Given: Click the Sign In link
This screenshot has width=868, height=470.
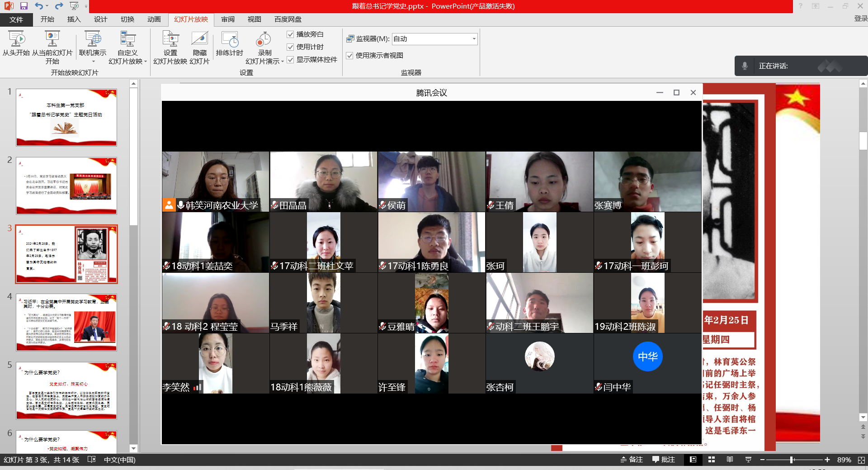Looking at the screenshot, I should tap(858, 19).
